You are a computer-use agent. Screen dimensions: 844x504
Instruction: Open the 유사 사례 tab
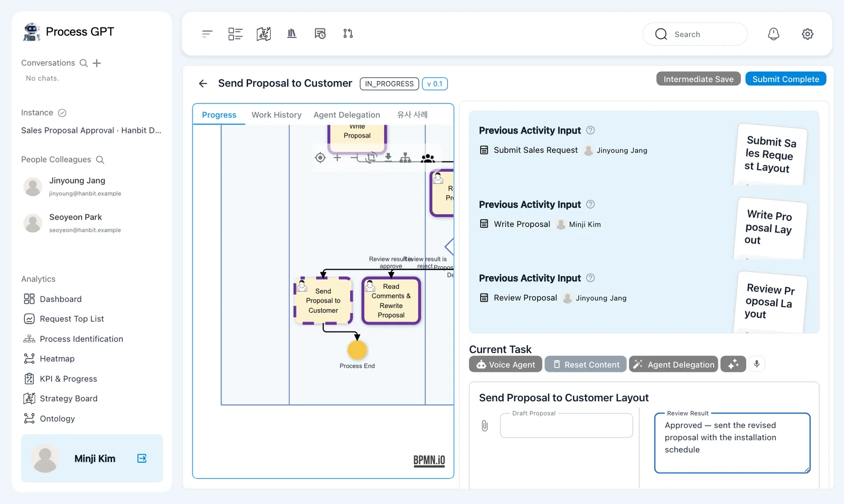pyautogui.click(x=413, y=115)
